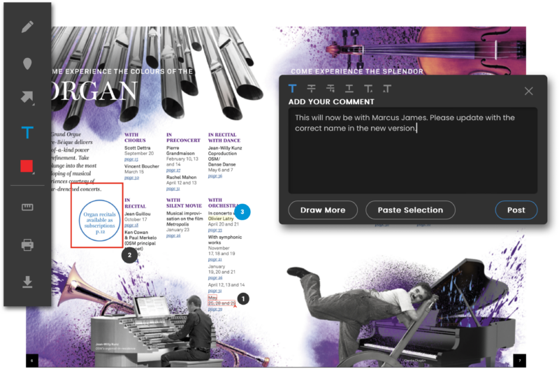Follow the page 30 link under Vincent Boucher
This screenshot has width=559, height=392.
tap(131, 177)
